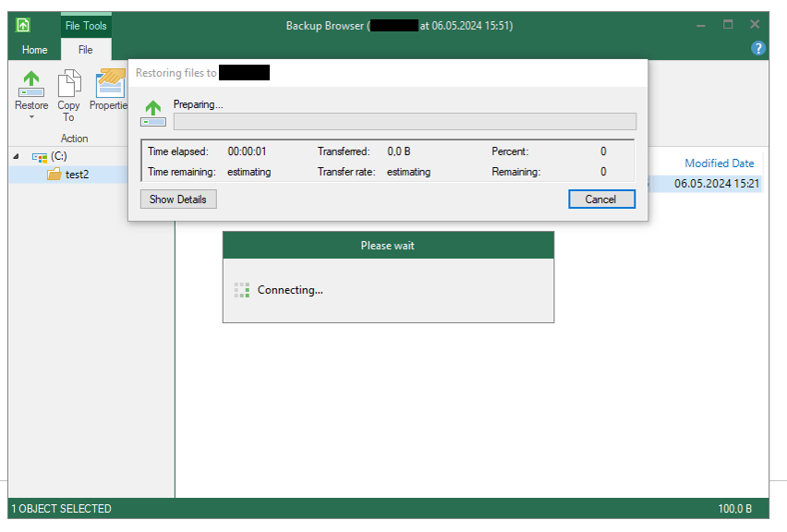Click the (C:) drive icon
Viewport: 787px width, 532px height.
point(41,157)
